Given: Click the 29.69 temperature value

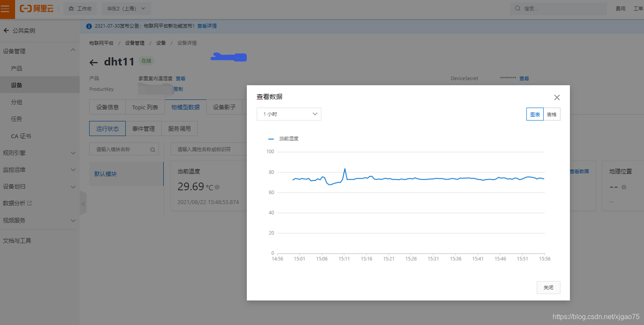Looking at the screenshot, I should coord(191,187).
